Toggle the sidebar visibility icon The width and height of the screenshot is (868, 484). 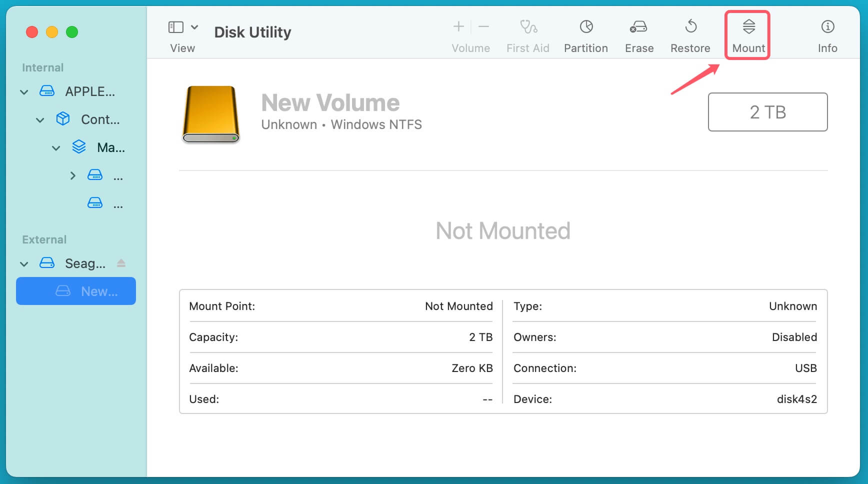[x=175, y=26]
